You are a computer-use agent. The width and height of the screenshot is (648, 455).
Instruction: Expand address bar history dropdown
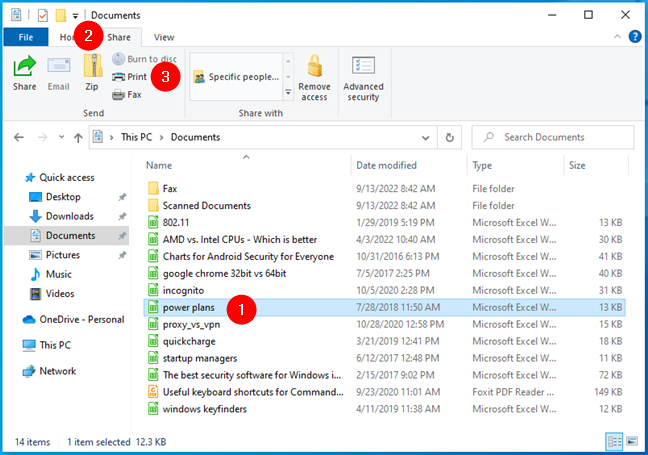(x=425, y=138)
